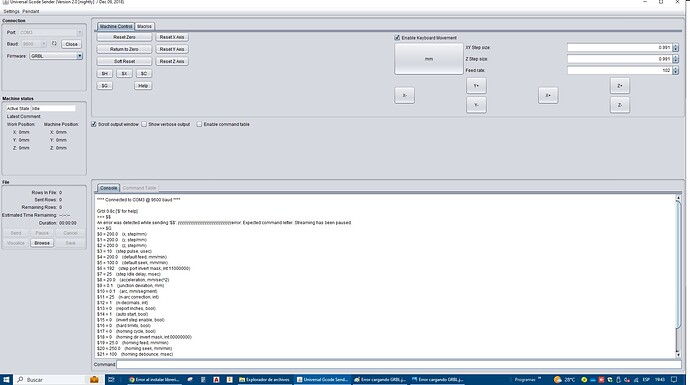This screenshot has width=690, height=385.
Task: Open Task View on the taskbar
Action: (111, 379)
